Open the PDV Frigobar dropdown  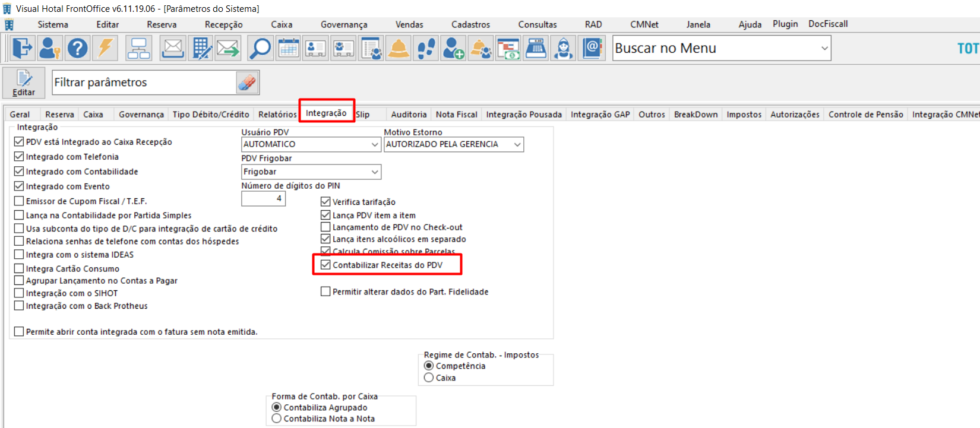point(311,172)
